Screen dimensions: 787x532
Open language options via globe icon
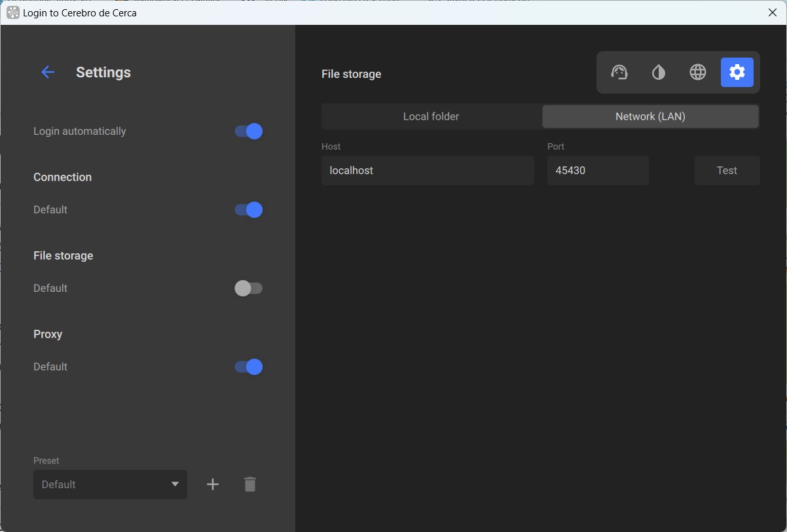698,72
